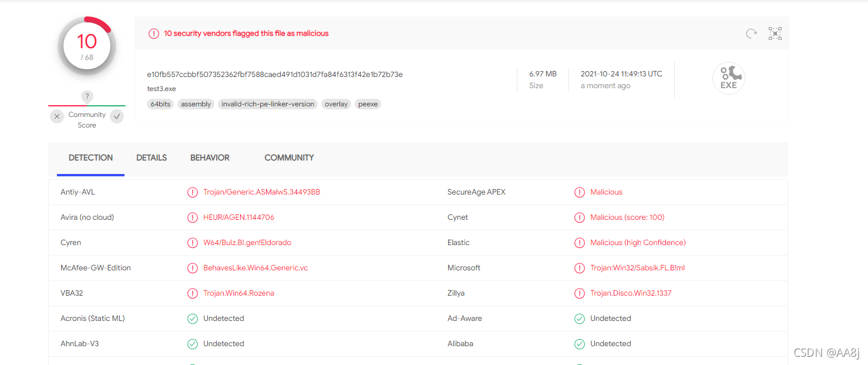The image size is (868, 365).
Task: Click HEUR/AGEN.1144706 detection name
Action: tap(238, 217)
